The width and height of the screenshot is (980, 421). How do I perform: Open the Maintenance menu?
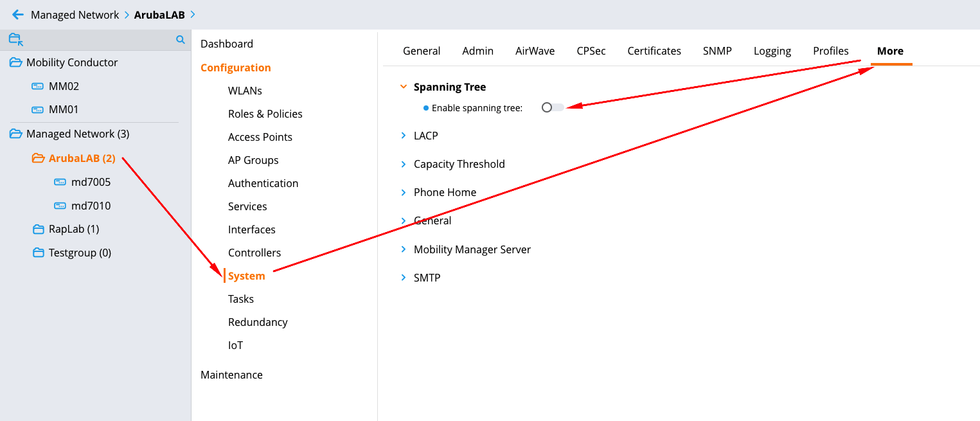click(231, 375)
